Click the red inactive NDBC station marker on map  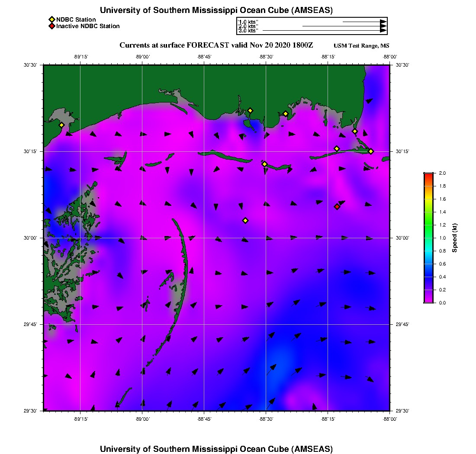pyautogui.click(x=337, y=207)
